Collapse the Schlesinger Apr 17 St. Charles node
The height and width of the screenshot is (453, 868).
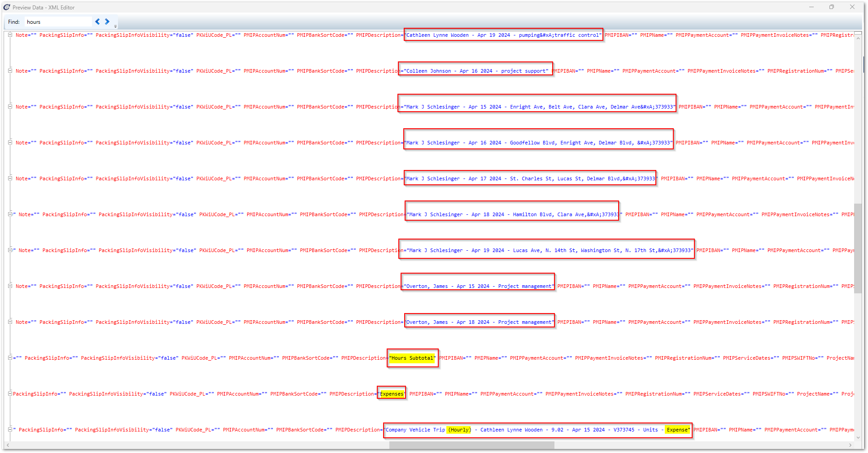[x=10, y=179]
